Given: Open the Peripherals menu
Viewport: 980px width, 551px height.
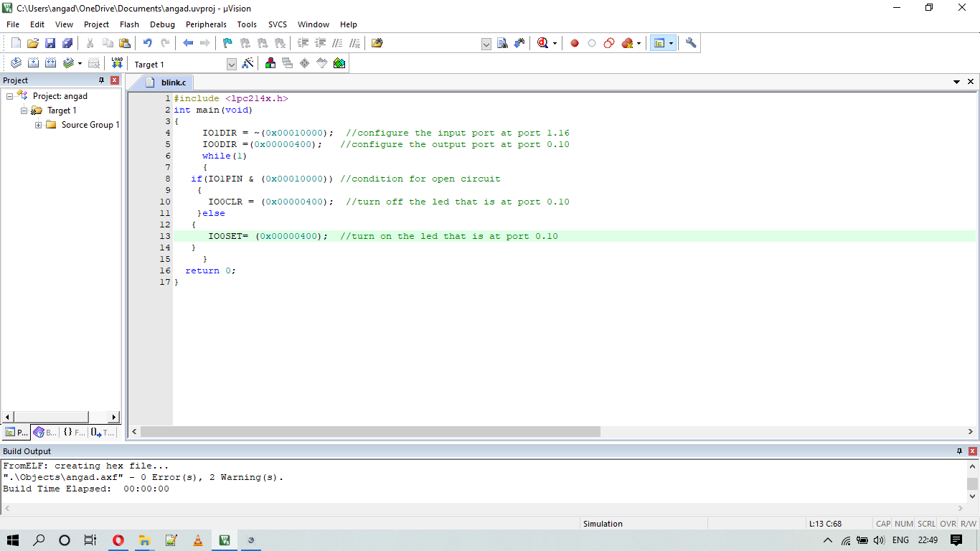Looking at the screenshot, I should point(206,24).
